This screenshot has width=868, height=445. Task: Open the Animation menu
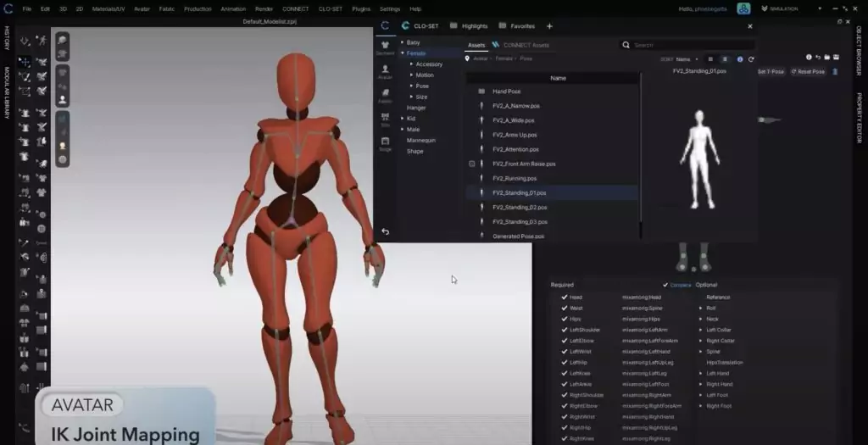(233, 8)
